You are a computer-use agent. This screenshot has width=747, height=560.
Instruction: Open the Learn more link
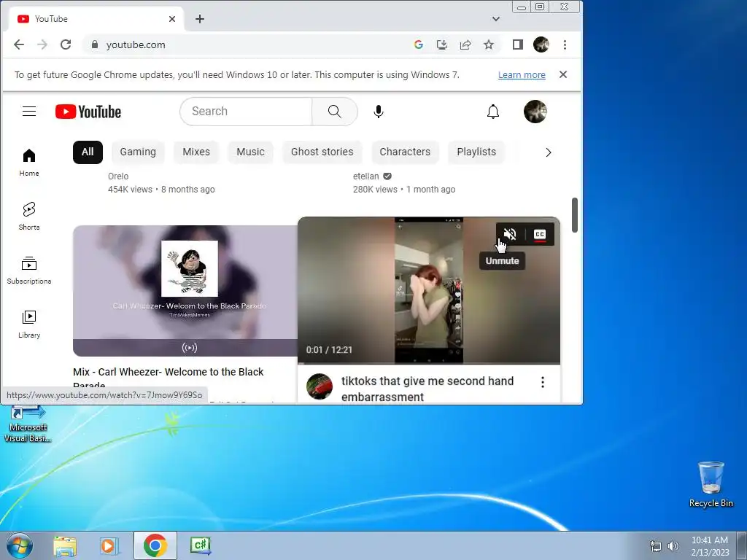click(x=522, y=75)
